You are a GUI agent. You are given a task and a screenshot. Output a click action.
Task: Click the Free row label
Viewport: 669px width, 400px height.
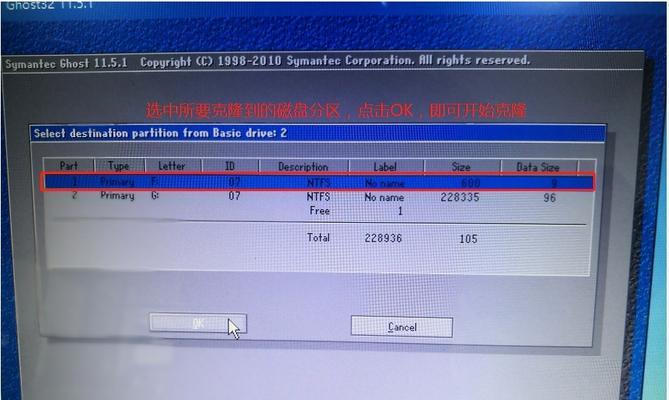pyautogui.click(x=320, y=211)
